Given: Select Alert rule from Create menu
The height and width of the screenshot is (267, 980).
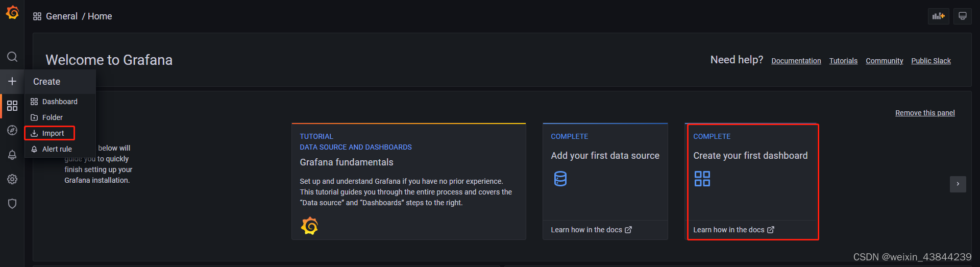Looking at the screenshot, I should pyautogui.click(x=57, y=149).
